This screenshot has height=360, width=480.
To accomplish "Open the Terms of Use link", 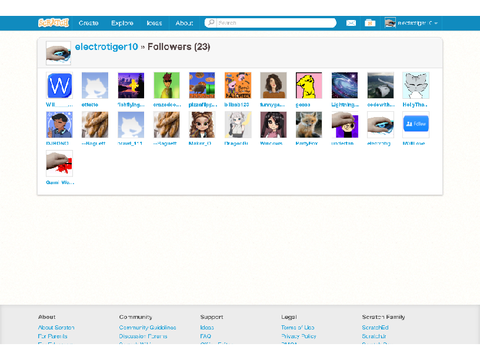I will pos(298,328).
